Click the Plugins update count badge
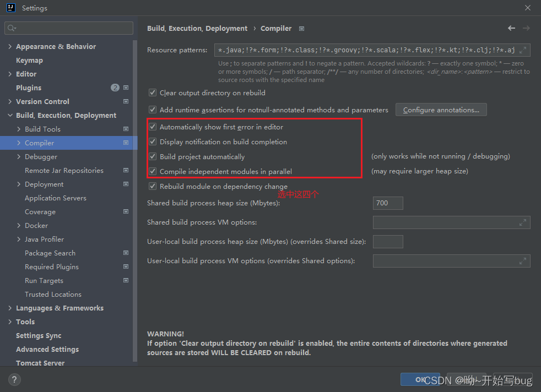This screenshot has height=392, width=541. (115, 88)
